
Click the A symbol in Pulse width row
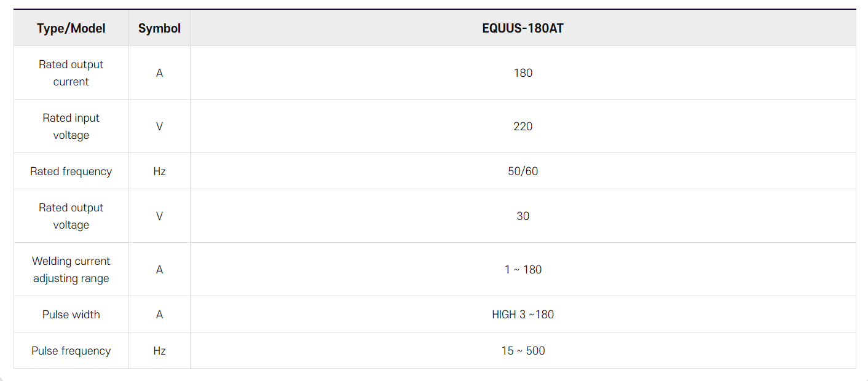[x=160, y=315]
